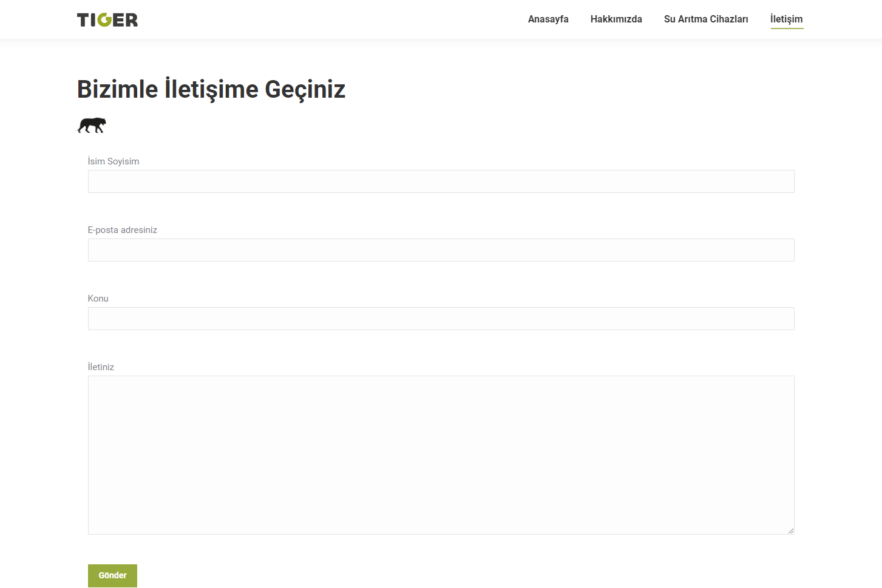Open Su Arıtma Cihazları in the navigation

pyautogui.click(x=705, y=19)
